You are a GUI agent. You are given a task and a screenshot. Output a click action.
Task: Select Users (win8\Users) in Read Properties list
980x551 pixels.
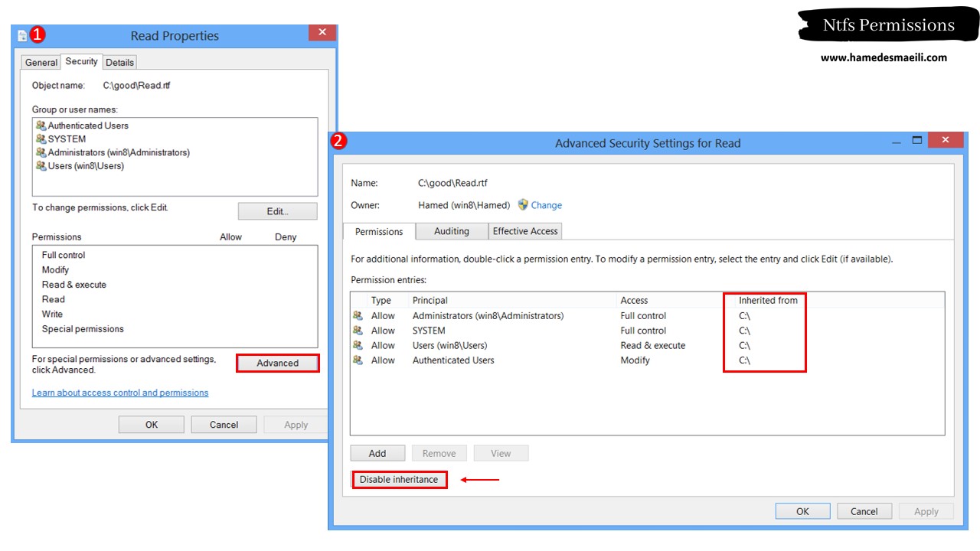pos(86,166)
